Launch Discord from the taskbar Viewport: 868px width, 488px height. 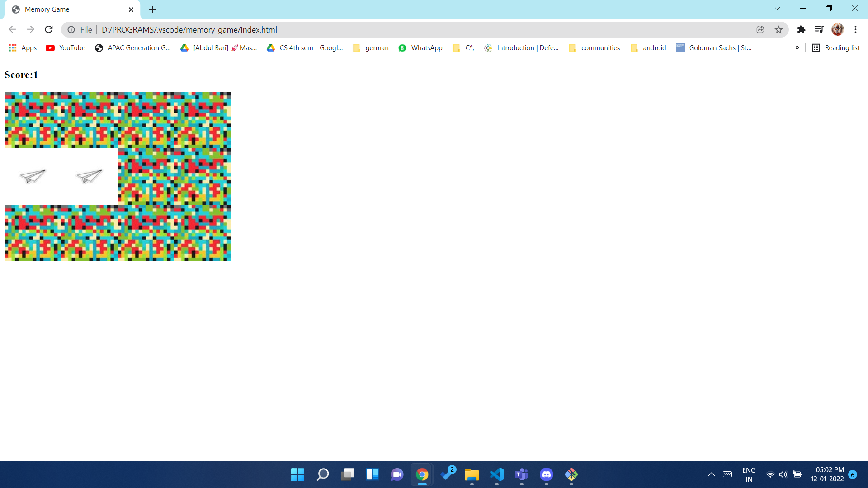coord(546,474)
